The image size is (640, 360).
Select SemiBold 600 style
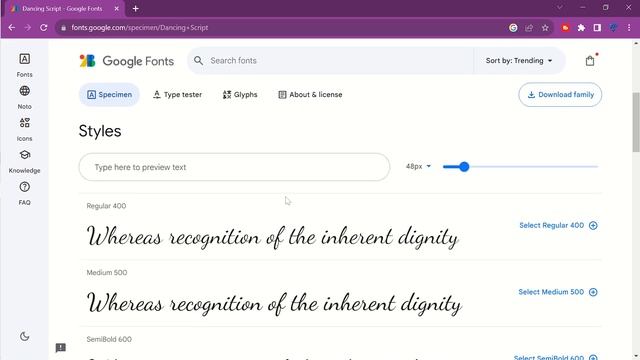pyautogui.click(x=556, y=358)
